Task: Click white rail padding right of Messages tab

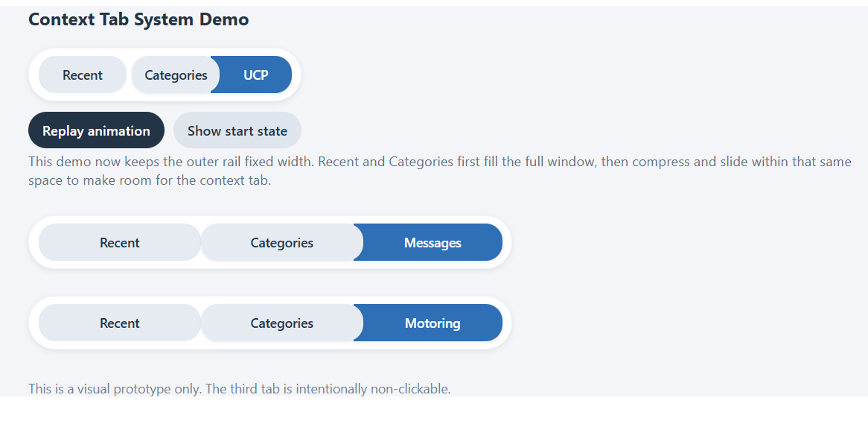Action: pos(507,243)
